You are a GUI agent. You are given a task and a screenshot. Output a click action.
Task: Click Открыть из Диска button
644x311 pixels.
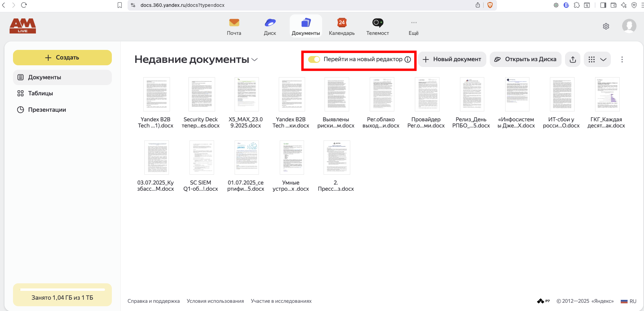(x=526, y=59)
